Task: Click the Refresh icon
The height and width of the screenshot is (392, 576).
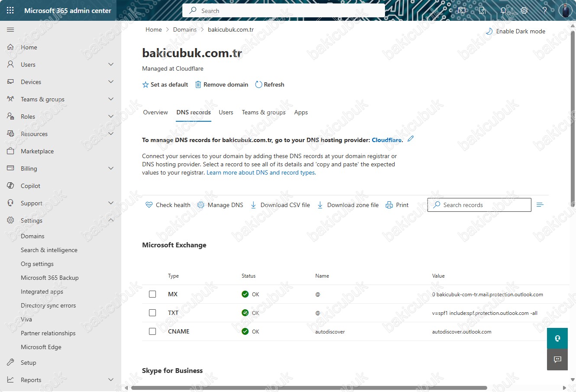Action: click(259, 84)
